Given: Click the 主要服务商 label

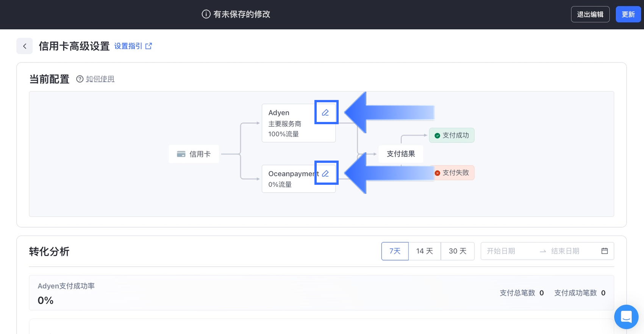Looking at the screenshot, I should [285, 124].
